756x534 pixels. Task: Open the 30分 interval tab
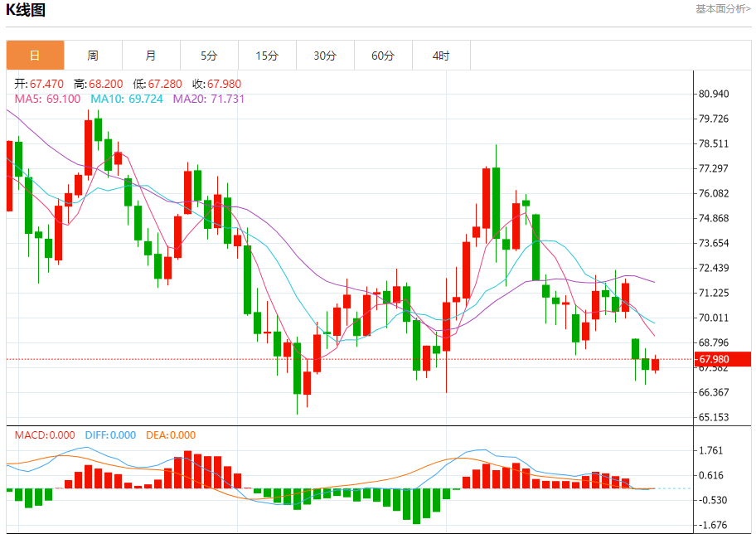pyautogui.click(x=325, y=56)
